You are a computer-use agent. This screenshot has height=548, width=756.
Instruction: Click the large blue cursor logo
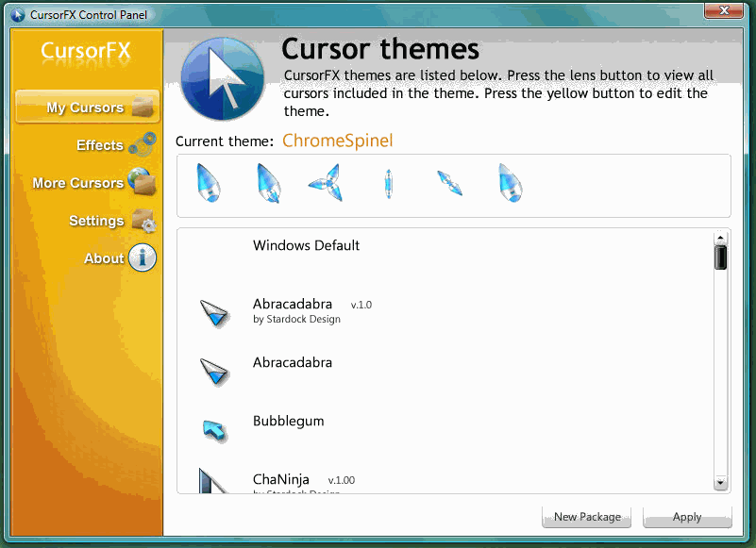pos(222,78)
